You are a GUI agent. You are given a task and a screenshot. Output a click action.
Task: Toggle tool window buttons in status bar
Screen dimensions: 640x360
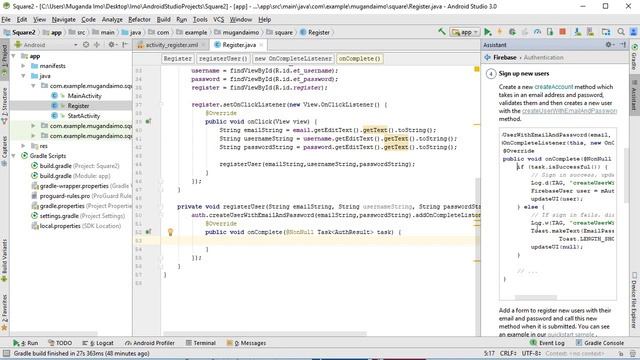tap(6, 353)
